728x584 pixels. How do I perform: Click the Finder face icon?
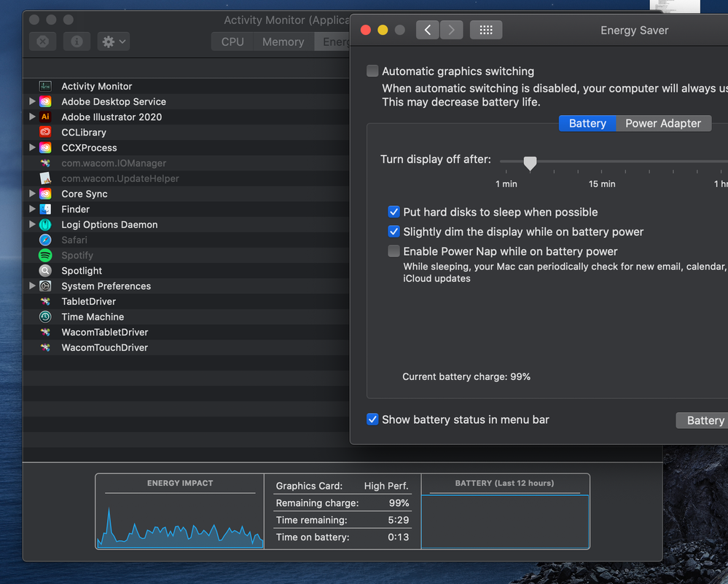45,209
